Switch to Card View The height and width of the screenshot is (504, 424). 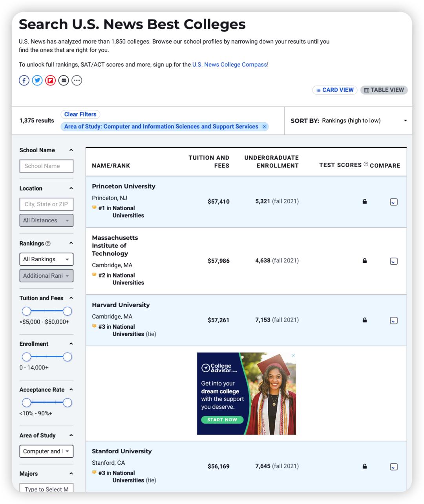tap(335, 90)
